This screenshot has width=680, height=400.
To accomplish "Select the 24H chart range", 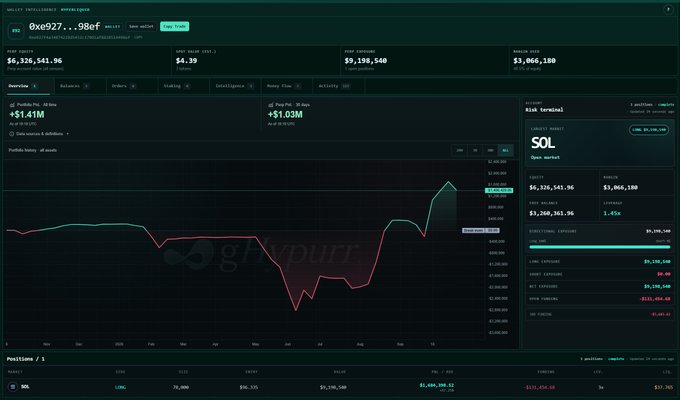I will pos(459,151).
